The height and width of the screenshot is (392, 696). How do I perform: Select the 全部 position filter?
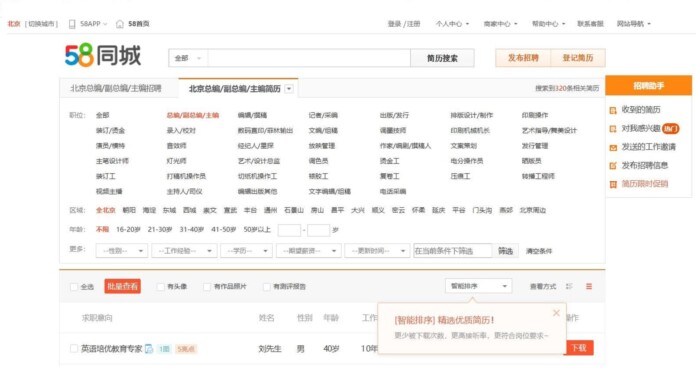coord(103,115)
